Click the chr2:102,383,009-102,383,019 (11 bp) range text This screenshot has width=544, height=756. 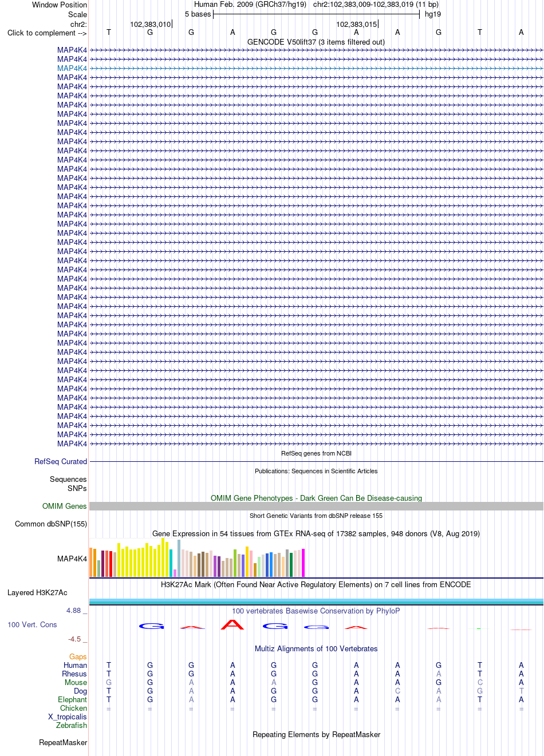point(376,5)
